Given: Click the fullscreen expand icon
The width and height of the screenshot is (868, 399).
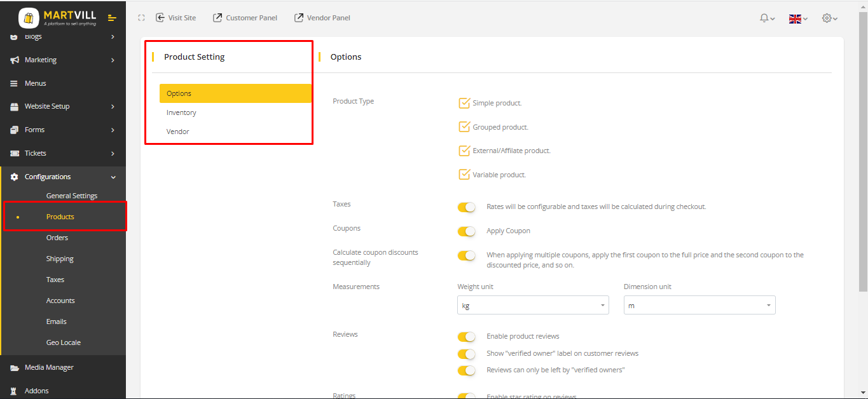Looking at the screenshot, I should (141, 18).
